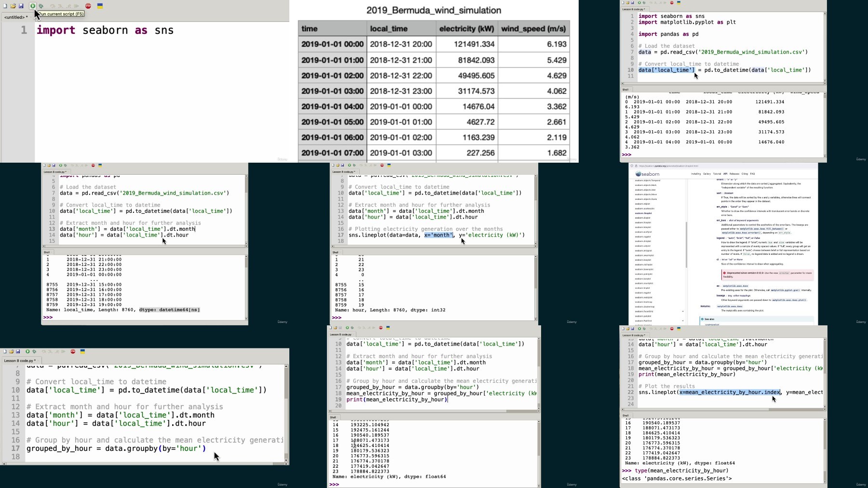Click the 'local_time' table column header

[x=401, y=28]
